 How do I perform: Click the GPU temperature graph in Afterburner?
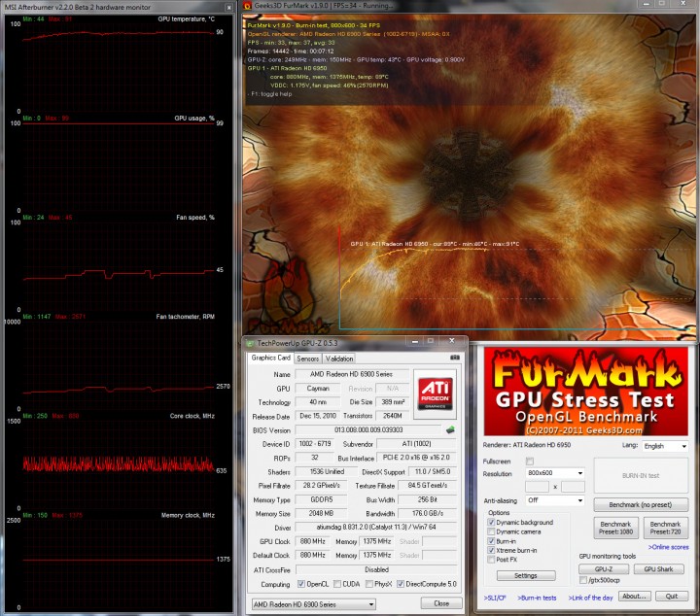[119, 65]
